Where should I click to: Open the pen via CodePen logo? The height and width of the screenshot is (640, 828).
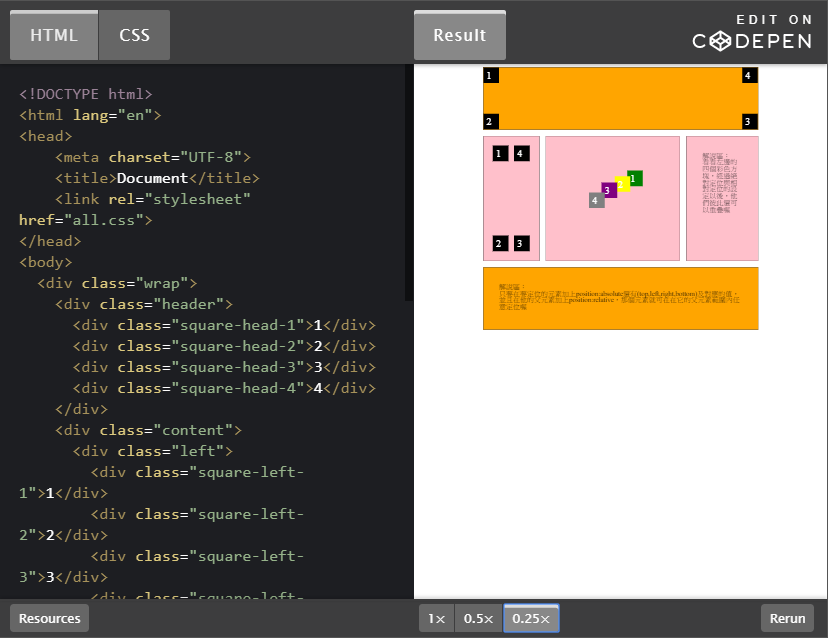[x=752, y=41]
